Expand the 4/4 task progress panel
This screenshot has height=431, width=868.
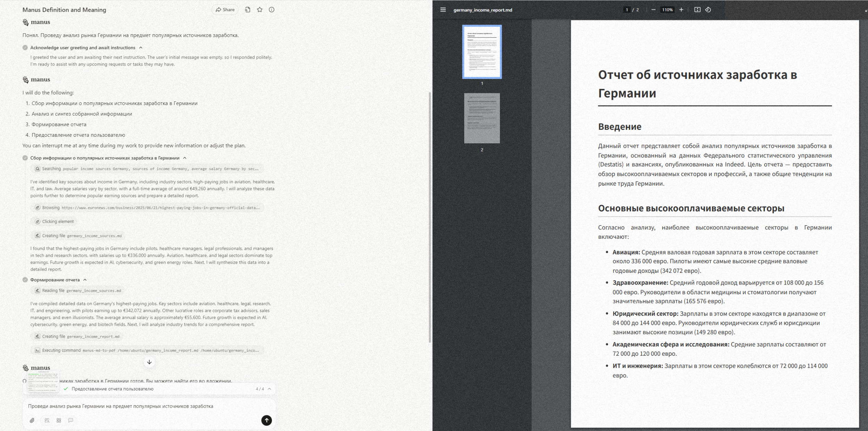coord(269,389)
